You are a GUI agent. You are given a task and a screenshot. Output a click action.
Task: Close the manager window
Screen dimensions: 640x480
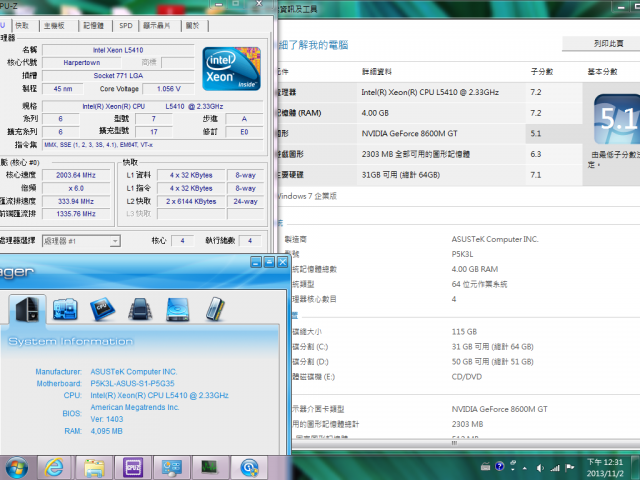click(282, 262)
